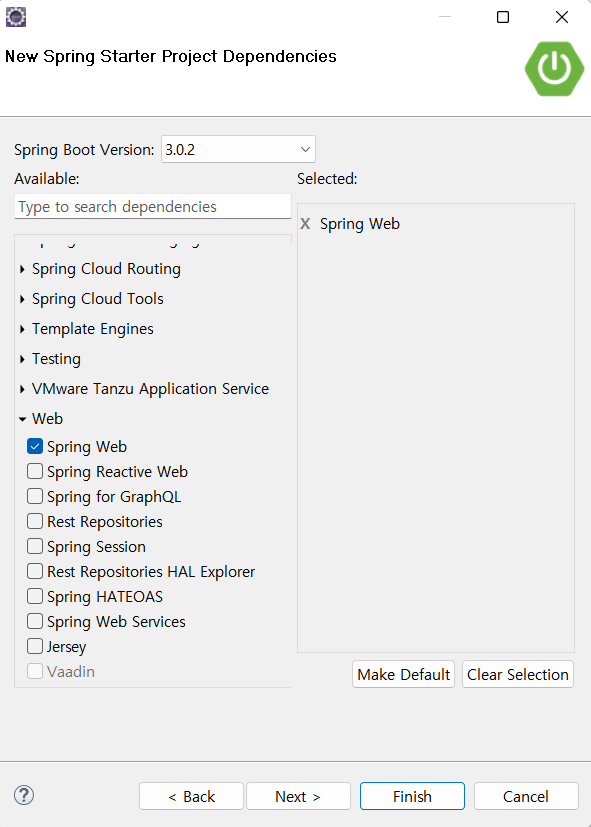The image size is (591, 827).
Task: Go to Next wizard page
Action: (x=298, y=796)
